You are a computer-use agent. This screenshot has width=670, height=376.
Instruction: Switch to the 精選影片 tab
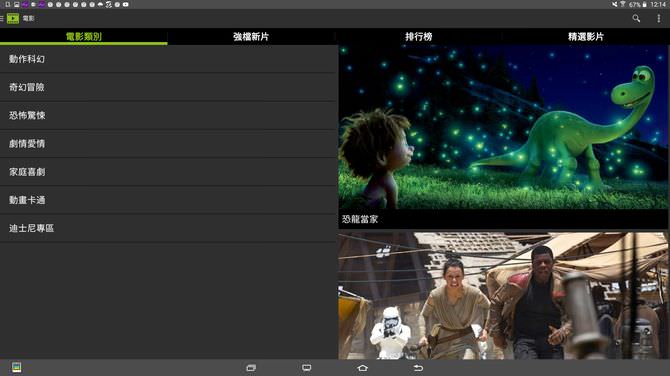tap(586, 36)
